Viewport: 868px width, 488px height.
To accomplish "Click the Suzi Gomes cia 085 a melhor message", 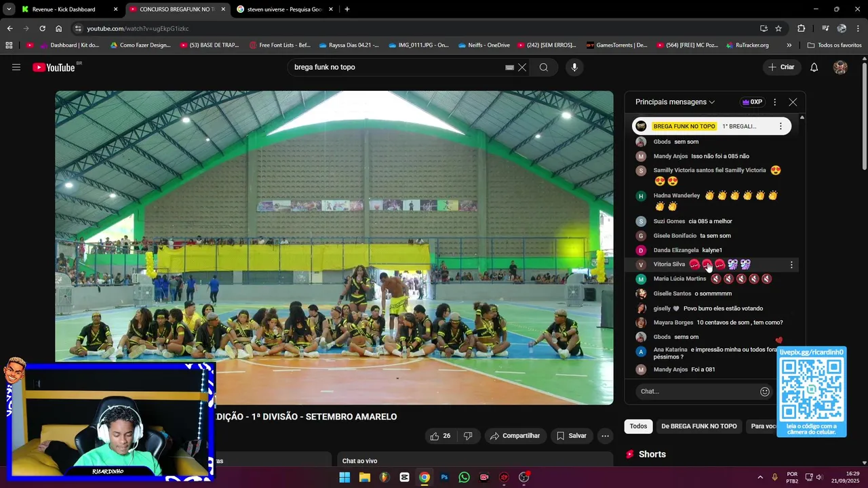I will coord(712,221).
